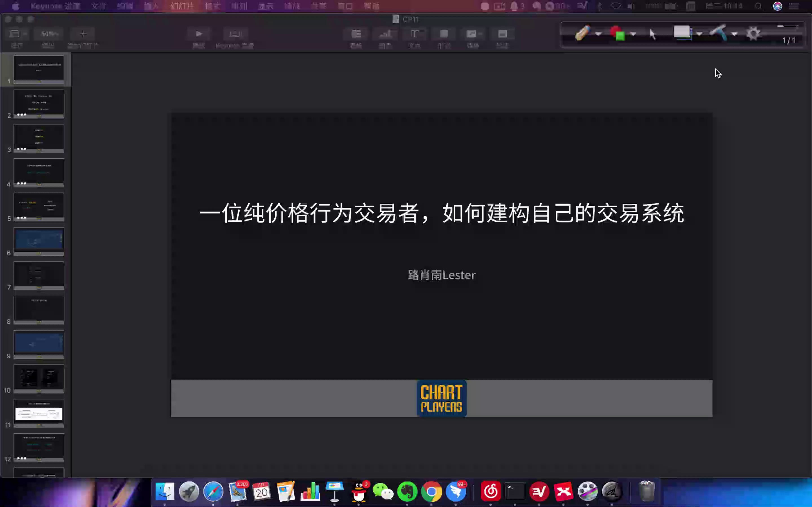Switch to the arrow pointer tool
The height and width of the screenshot is (507, 812).
pos(652,34)
